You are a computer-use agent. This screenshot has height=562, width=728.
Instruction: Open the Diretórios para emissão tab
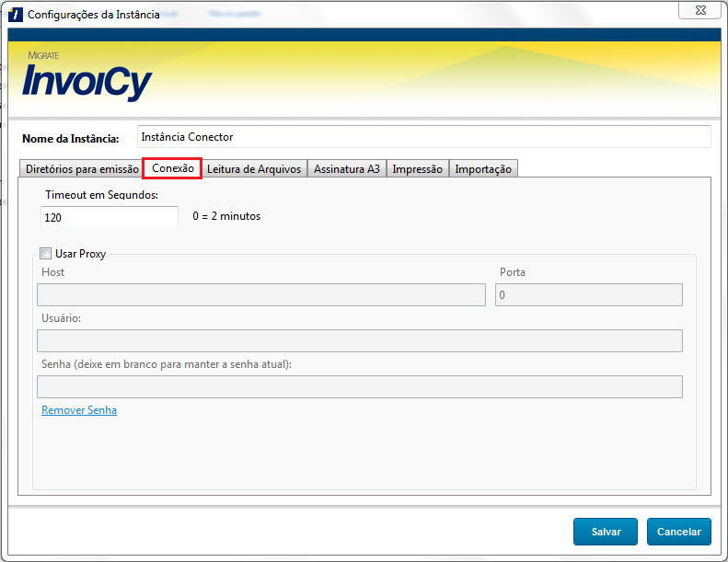point(82,169)
